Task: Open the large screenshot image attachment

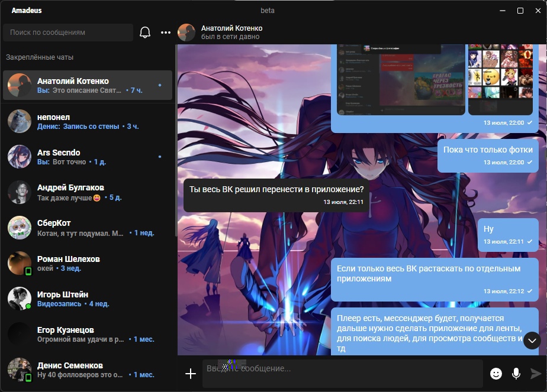Action: click(x=401, y=79)
